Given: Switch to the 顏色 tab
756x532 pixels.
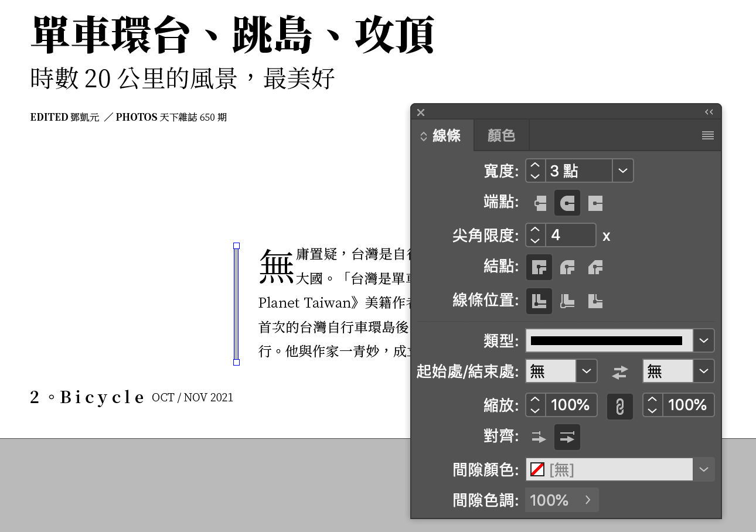Looking at the screenshot, I should point(501,136).
